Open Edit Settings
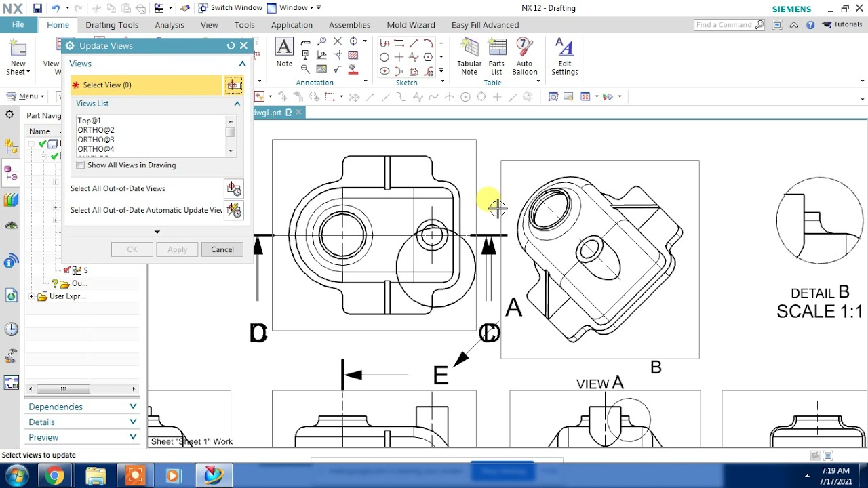The image size is (868, 488). pyautogui.click(x=564, y=57)
